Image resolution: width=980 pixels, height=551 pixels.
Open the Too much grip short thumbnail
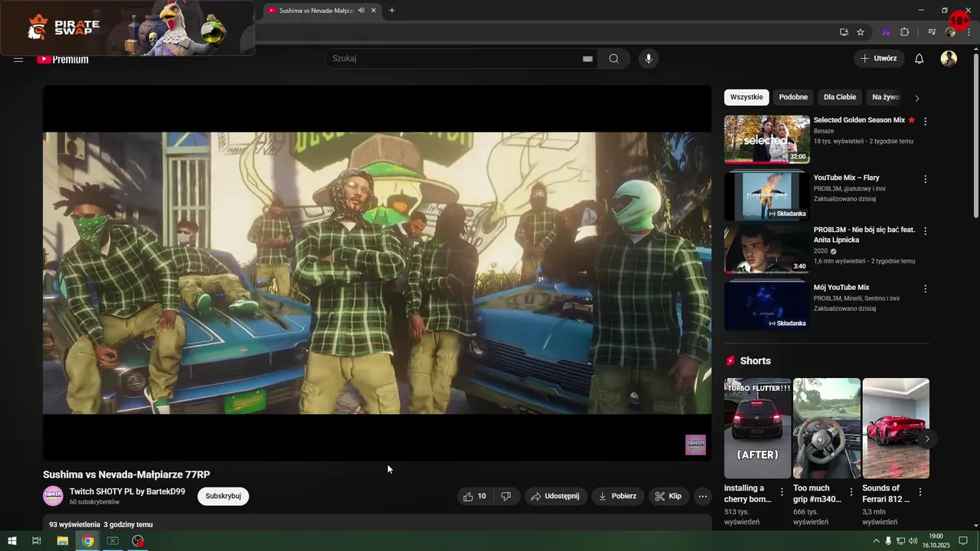[x=827, y=429]
